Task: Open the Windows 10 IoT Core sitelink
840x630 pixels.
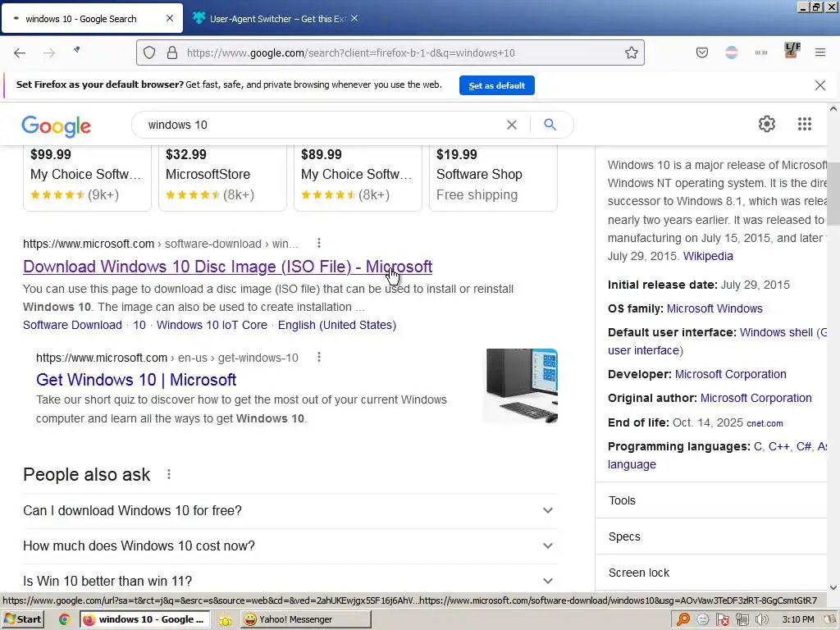Action: [212, 325]
